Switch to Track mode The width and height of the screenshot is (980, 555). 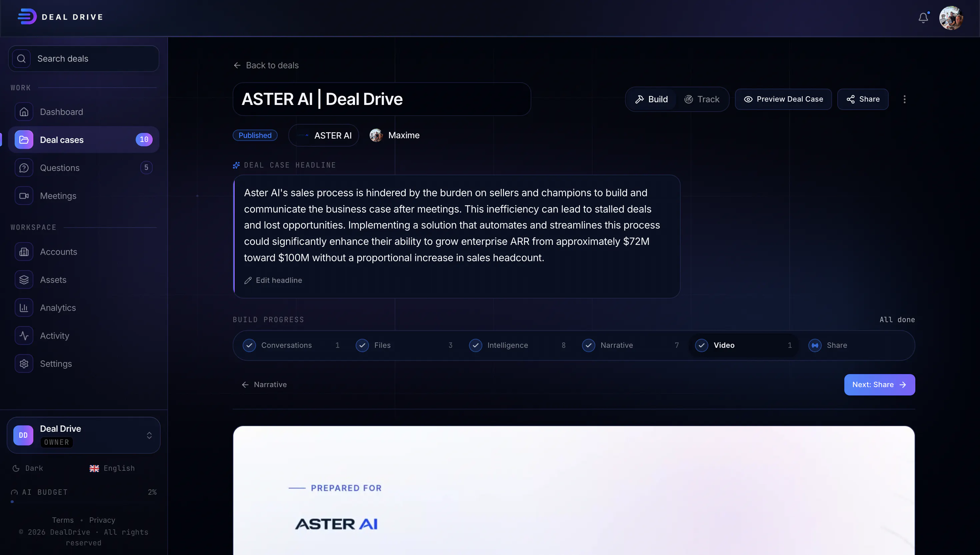702,99
